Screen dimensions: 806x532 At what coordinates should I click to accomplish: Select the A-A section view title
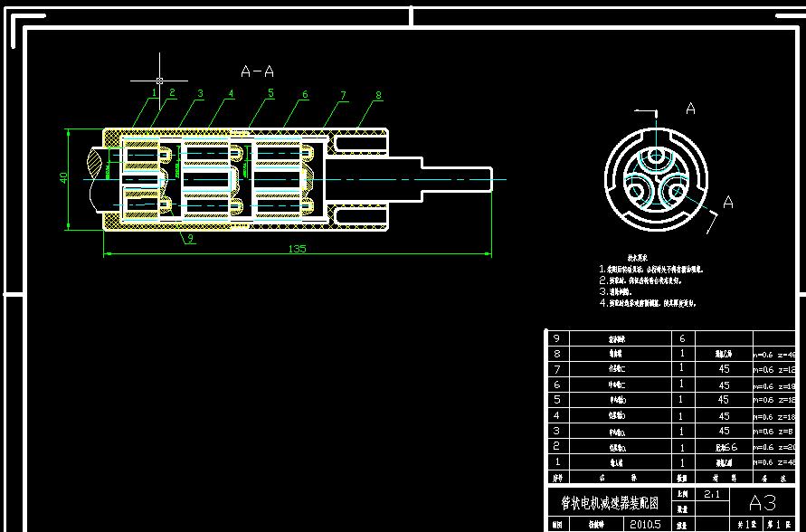coord(258,71)
